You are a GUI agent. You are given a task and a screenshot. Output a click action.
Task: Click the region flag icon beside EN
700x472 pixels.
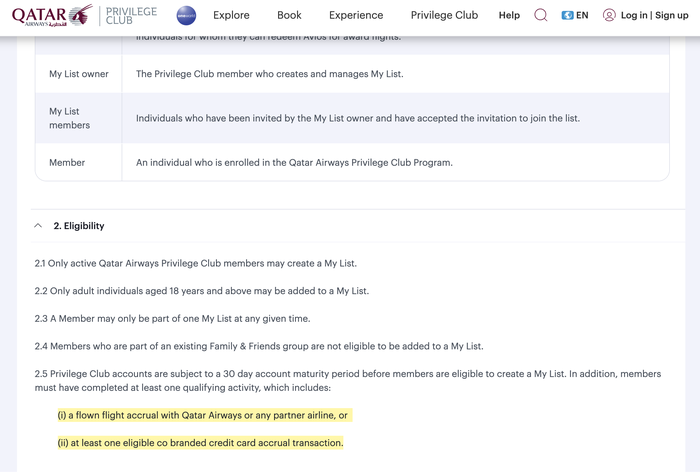point(567,15)
